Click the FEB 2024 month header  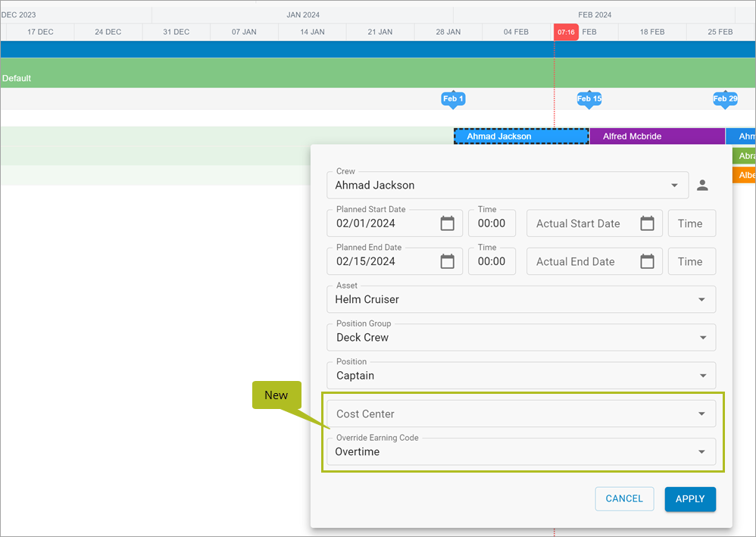pyautogui.click(x=595, y=15)
